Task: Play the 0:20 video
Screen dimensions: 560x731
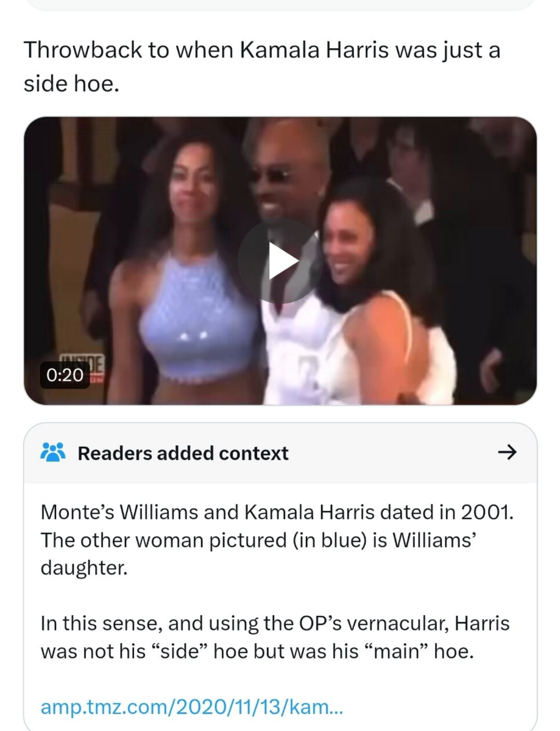Action: pos(280,261)
